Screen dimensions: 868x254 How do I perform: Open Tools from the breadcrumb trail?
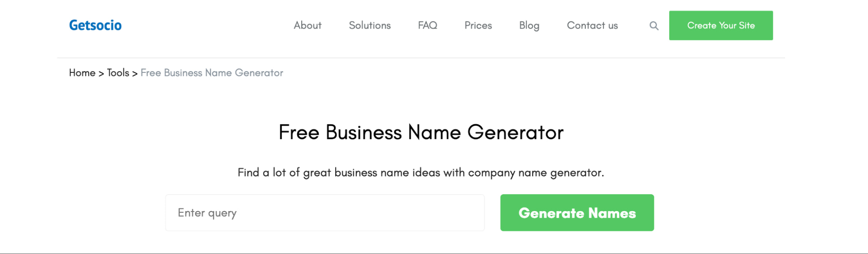coord(118,73)
